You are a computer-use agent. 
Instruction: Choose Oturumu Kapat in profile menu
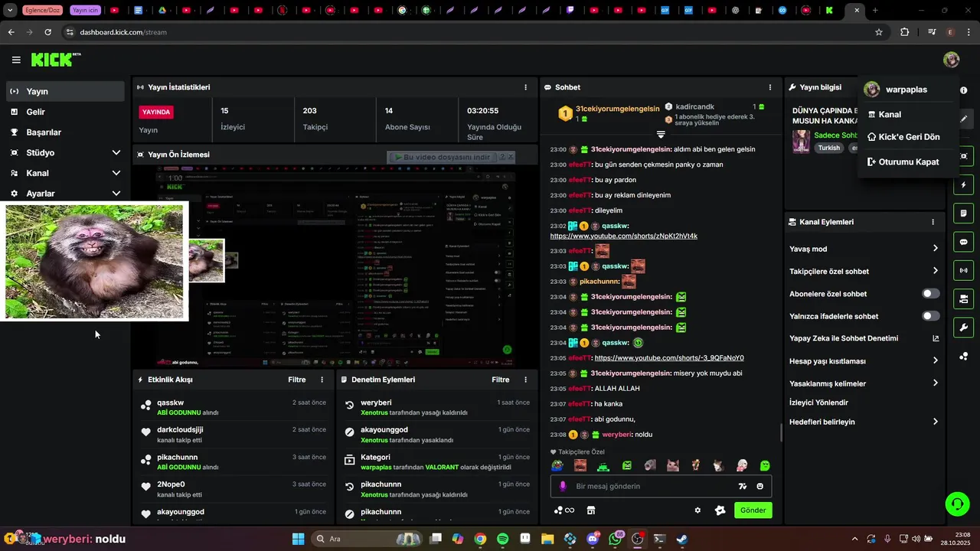tap(907, 162)
